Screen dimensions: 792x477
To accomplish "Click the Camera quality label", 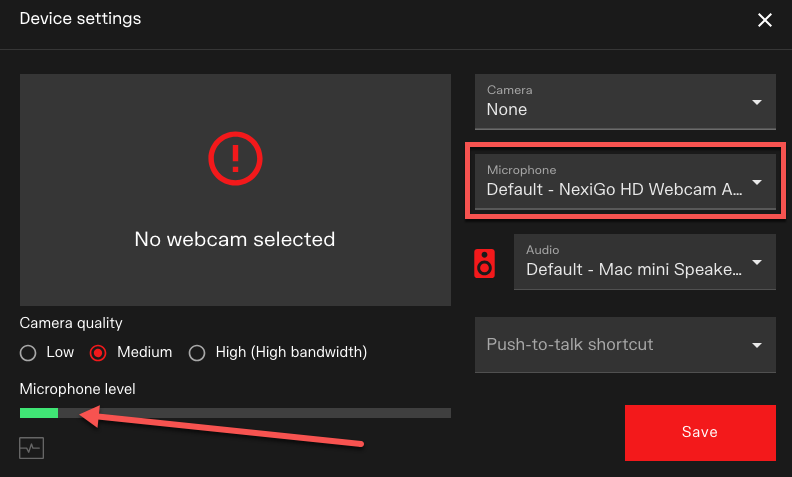I will point(71,323).
